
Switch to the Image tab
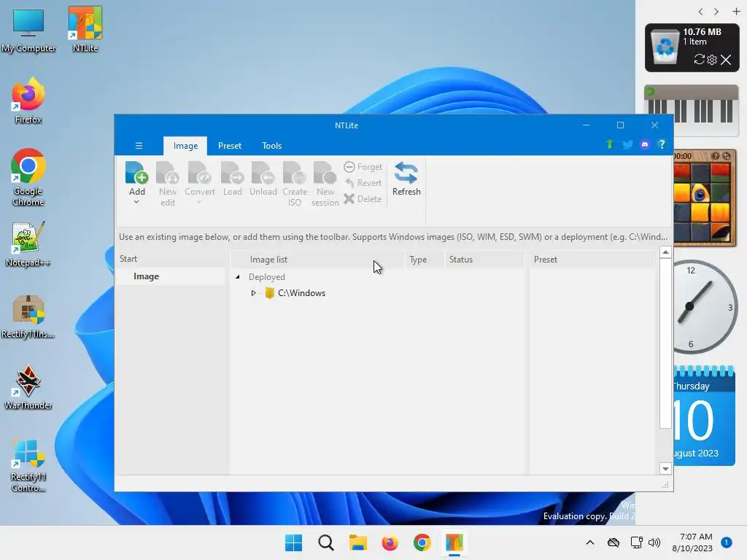(185, 146)
